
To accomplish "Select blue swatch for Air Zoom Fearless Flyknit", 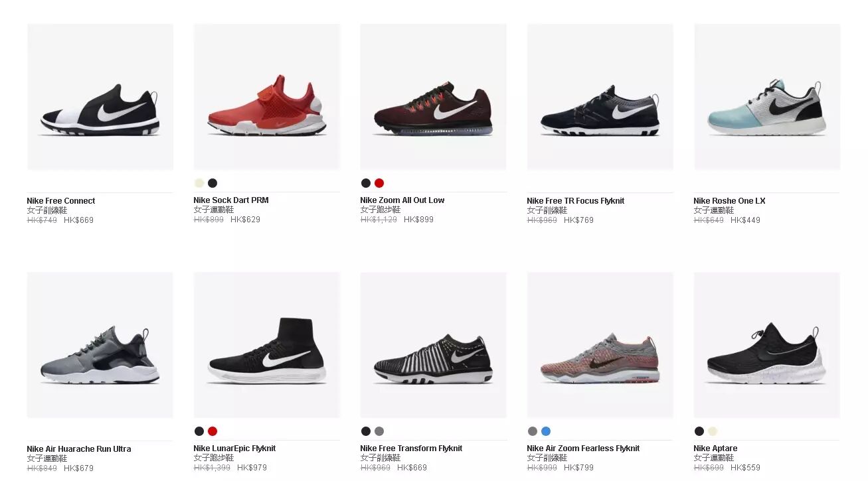I will [546, 431].
